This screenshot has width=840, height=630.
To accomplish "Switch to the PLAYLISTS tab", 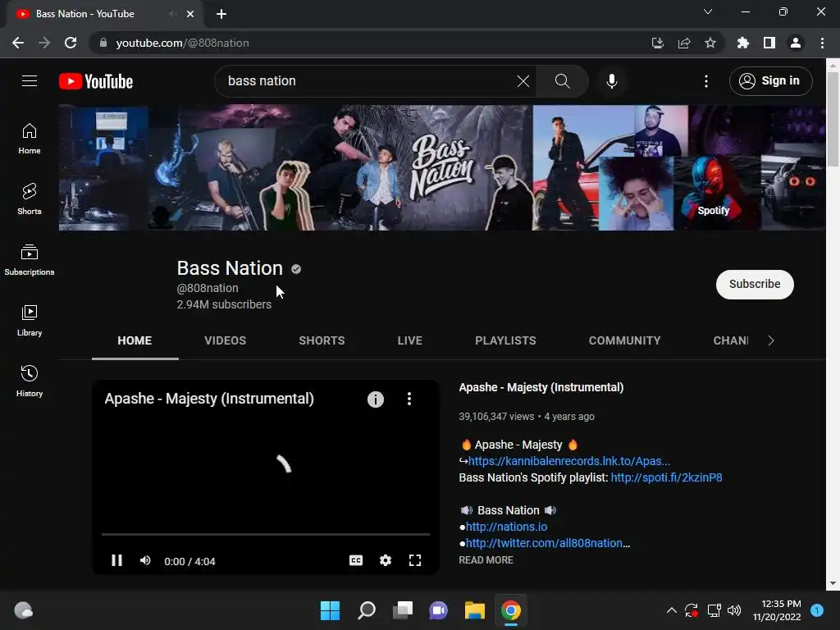I will [505, 340].
